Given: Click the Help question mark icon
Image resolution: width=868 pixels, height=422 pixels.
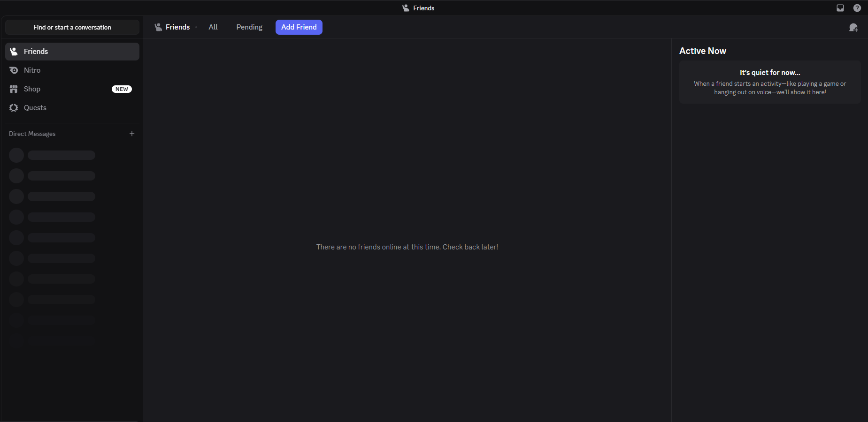Looking at the screenshot, I should pyautogui.click(x=857, y=8).
